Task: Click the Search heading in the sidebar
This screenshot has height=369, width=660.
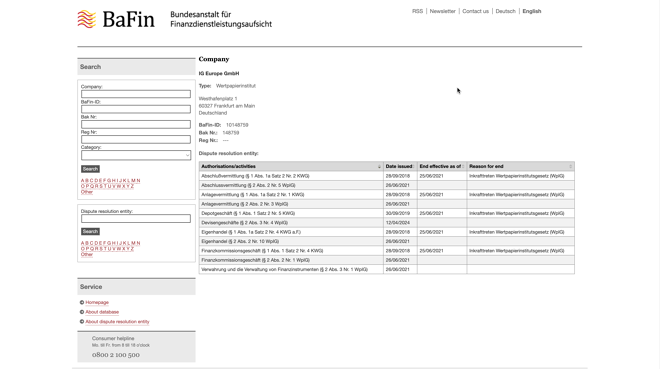Action: tap(90, 67)
